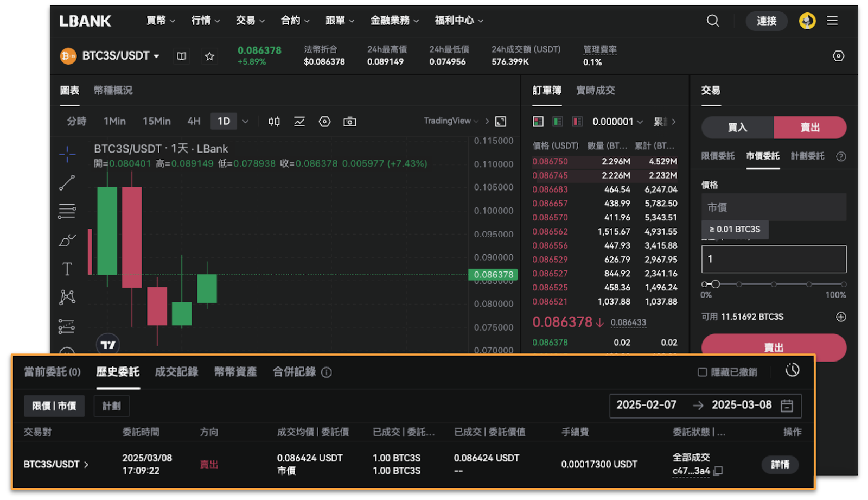The height and width of the screenshot is (500, 868).
Task: Open the hamburger menu icon
Action: pyautogui.click(x=832, y=21)
